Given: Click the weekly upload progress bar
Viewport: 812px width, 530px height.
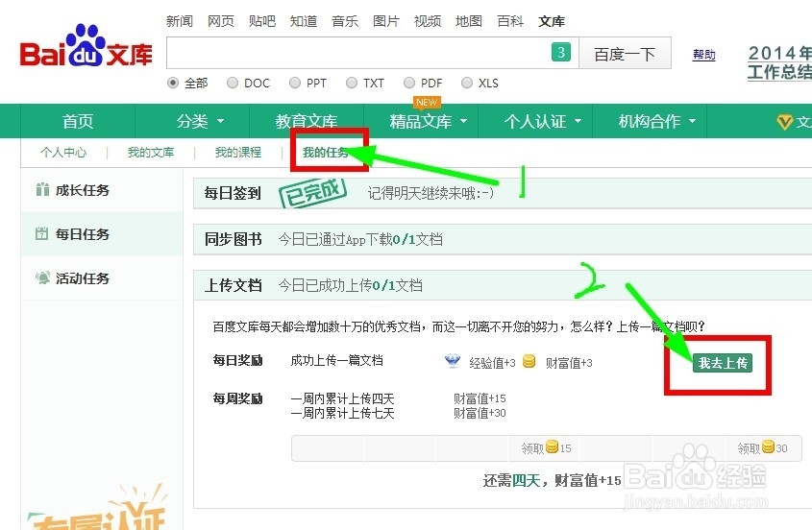Looking at the screenshot, I should coord(547,448).
